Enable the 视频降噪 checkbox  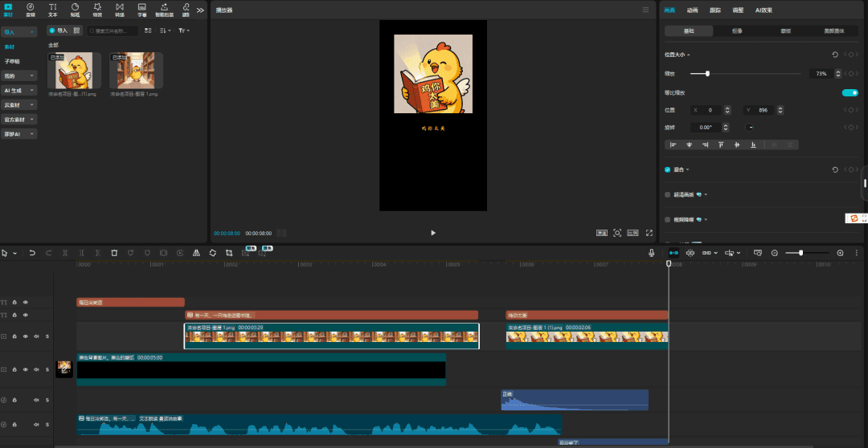pos(667,219)
